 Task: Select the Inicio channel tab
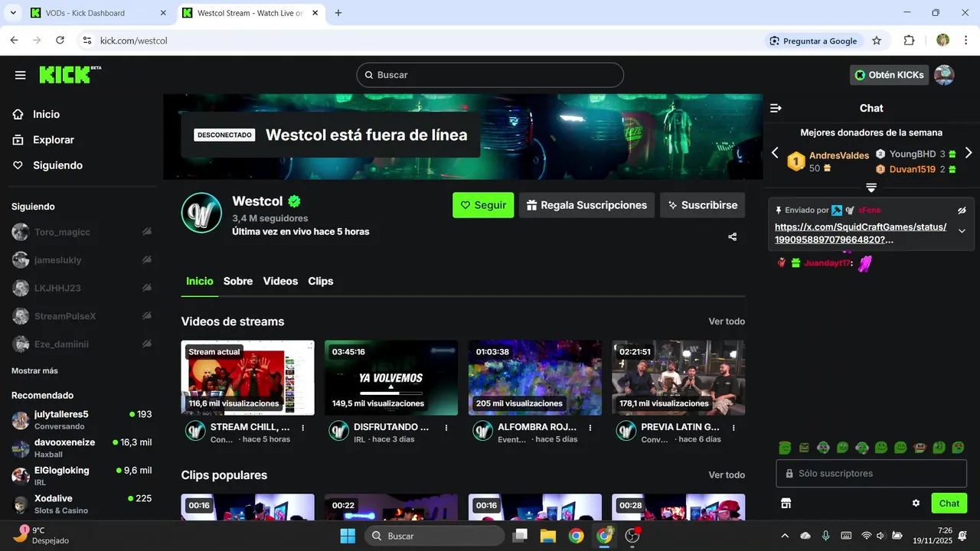click(x=200, y=282)
